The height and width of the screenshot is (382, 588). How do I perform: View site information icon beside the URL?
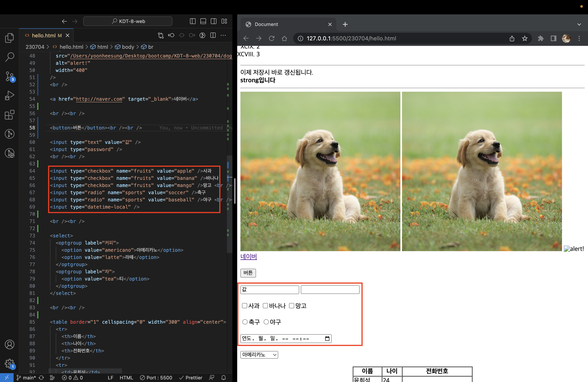point(300,39)
